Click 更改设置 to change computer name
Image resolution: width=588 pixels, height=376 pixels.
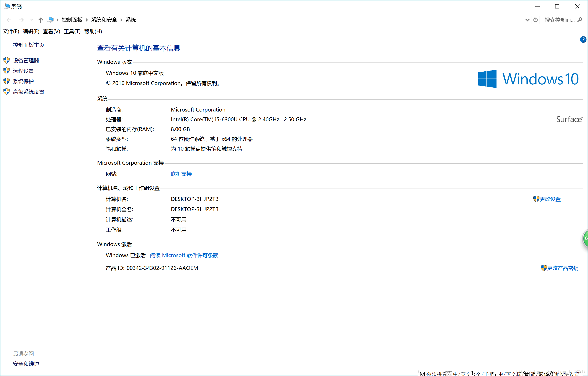550,199
